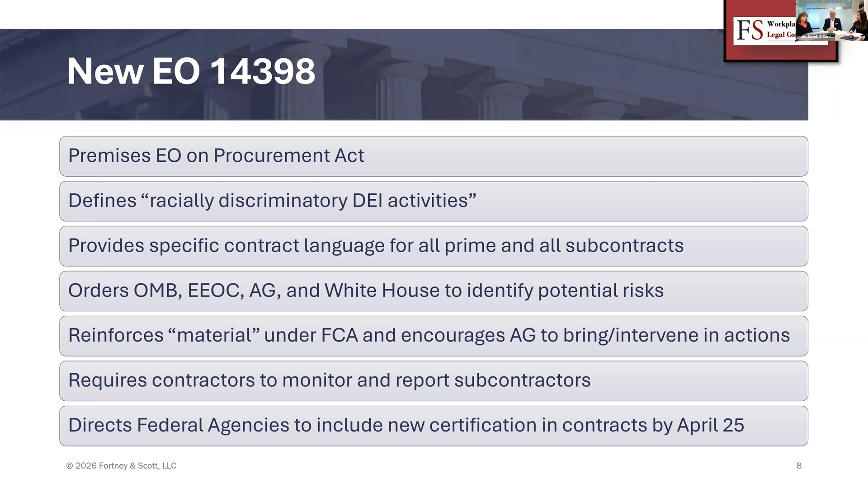Click the FS letters in the logo
This screenshot has width=868, height=488.
coord(750,30)
